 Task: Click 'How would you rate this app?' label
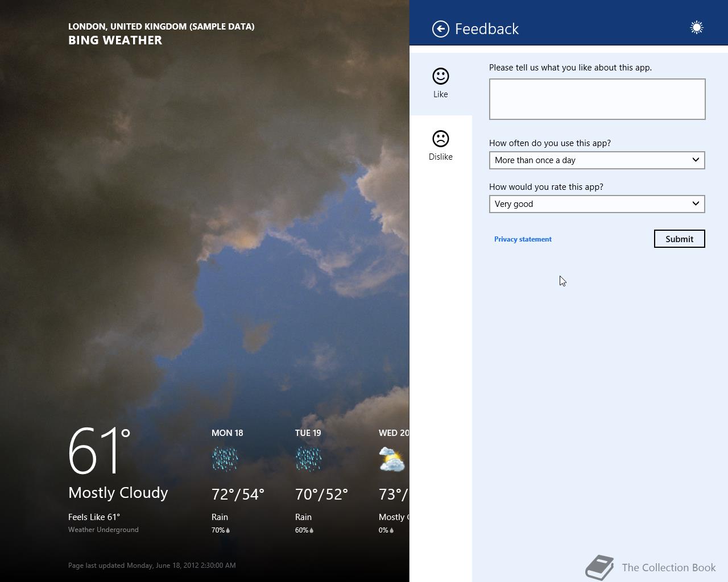click(x=546, y=187)
